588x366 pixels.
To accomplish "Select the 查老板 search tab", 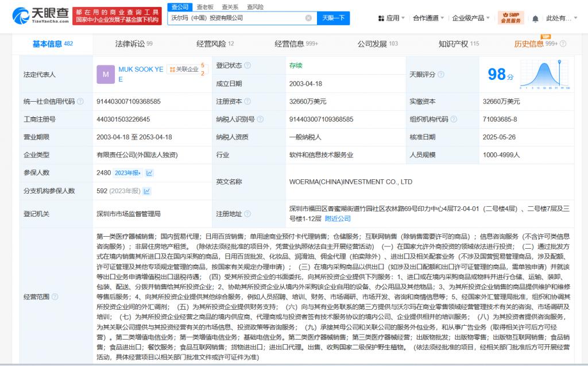I will coord(205,7).
